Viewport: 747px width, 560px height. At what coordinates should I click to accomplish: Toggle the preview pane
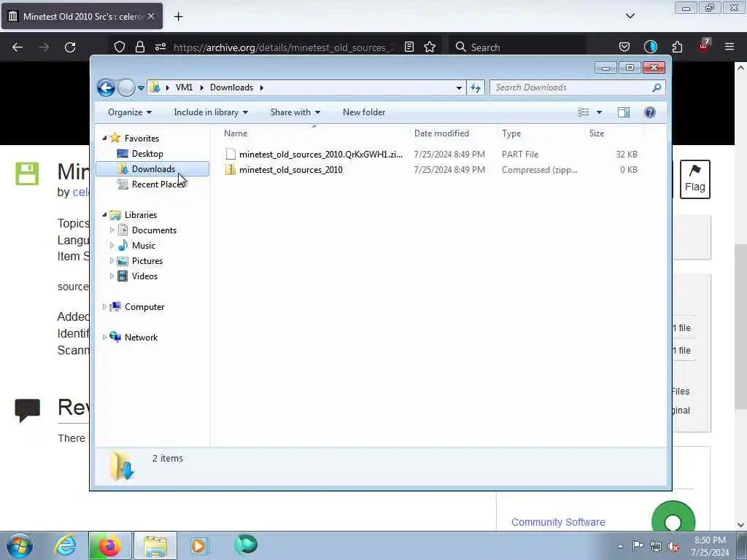click(x=624, y=112)
